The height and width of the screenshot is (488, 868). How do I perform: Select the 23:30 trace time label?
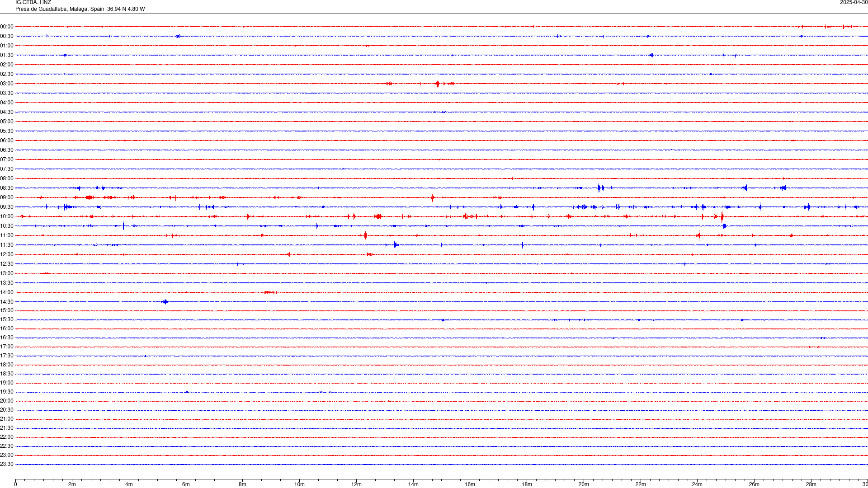tap(7, 464)
